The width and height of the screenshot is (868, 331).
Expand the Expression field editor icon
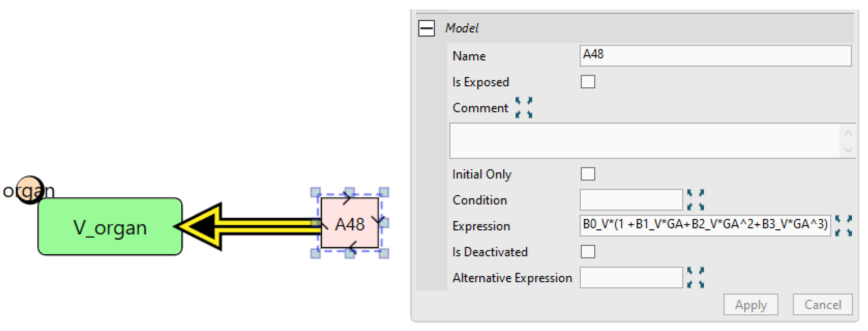[843, 226]
